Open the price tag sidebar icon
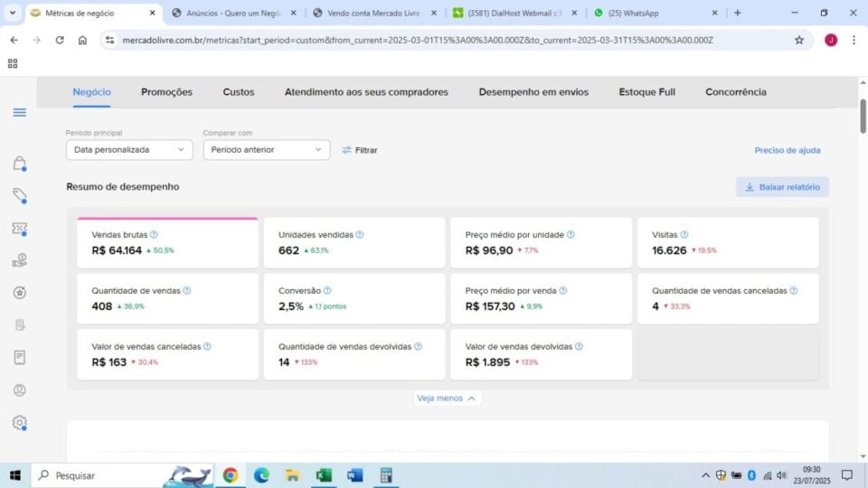 (19, 195)
